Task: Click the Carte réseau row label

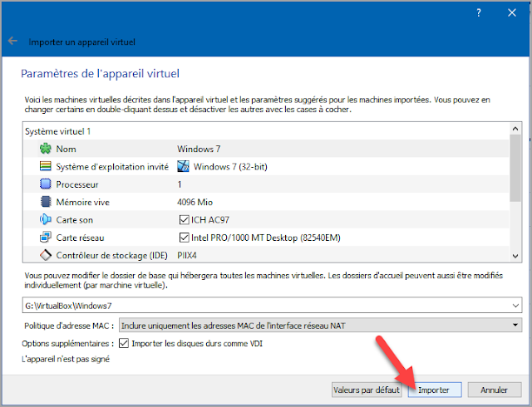Action: click(80, 238)
